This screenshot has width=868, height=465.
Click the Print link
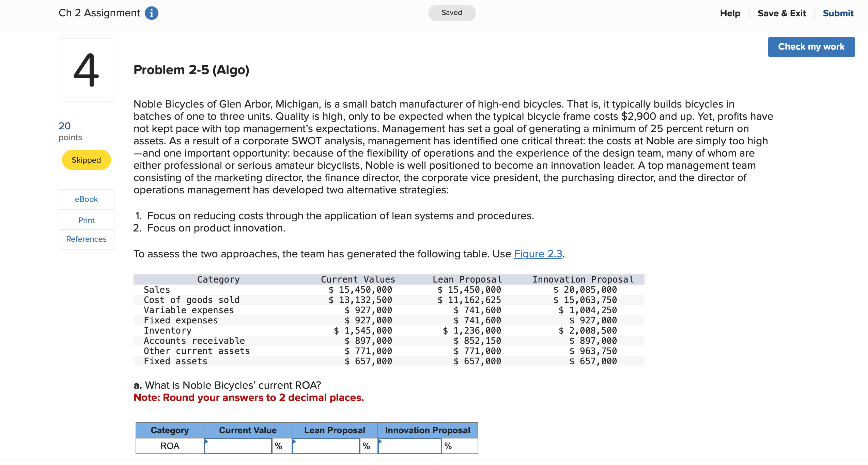click(86, 220)
